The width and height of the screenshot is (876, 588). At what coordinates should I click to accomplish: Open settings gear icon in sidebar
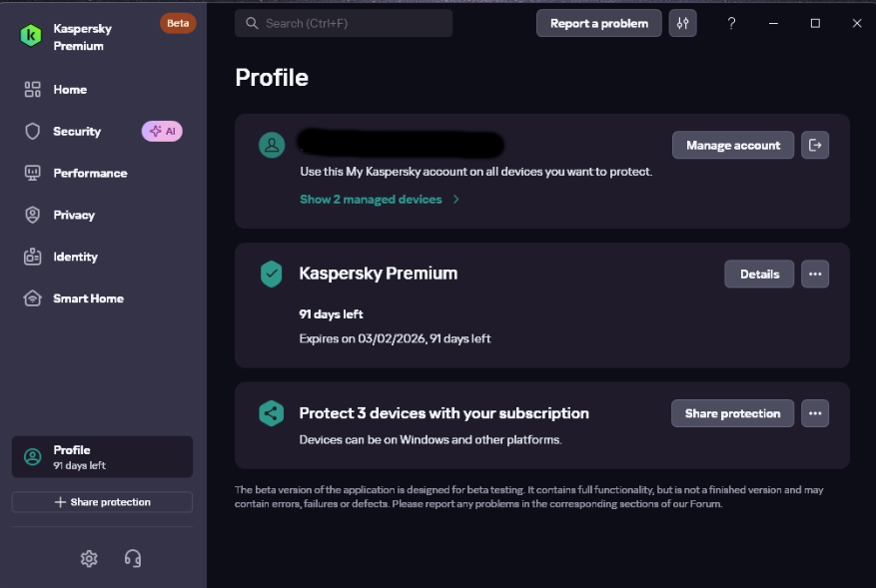coord(89,558)
